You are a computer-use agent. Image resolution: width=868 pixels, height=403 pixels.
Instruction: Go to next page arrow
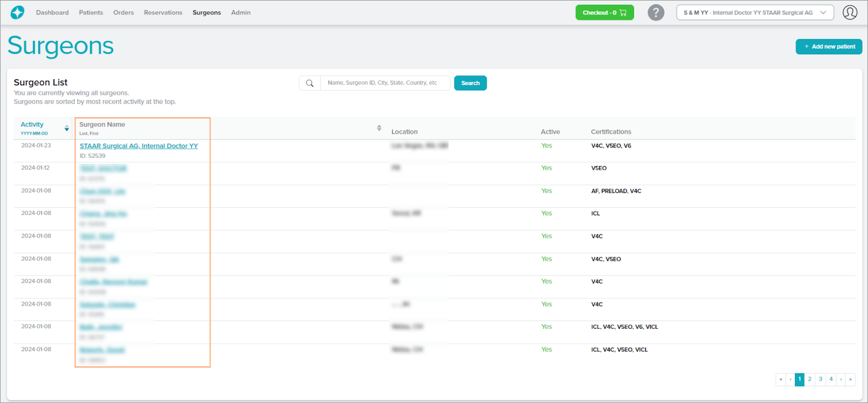[841, 380]
